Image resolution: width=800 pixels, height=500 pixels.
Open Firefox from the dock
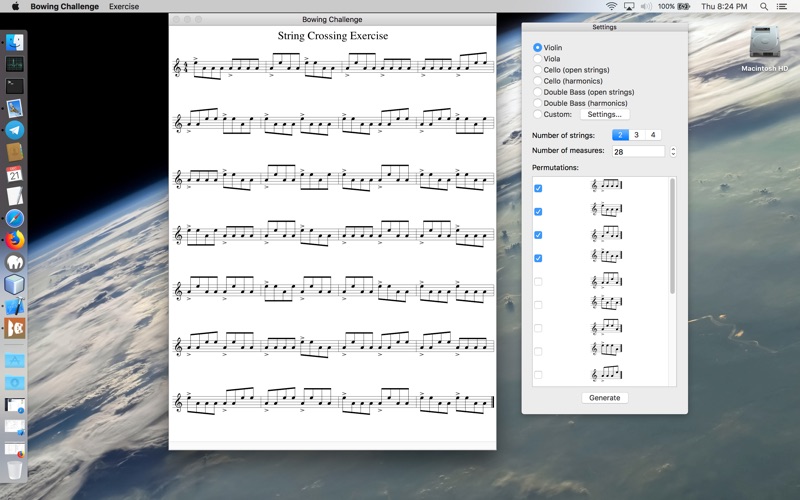click(14, 240)
